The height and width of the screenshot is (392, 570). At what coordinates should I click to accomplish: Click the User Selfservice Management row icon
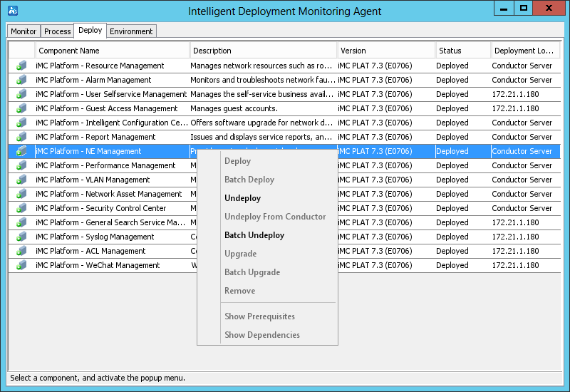(21, 94)
